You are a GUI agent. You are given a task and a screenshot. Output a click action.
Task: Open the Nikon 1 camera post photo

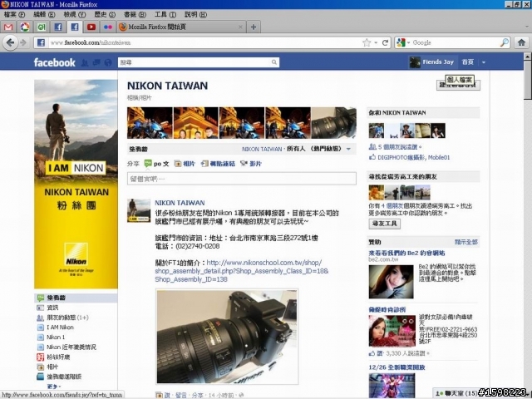point(227,337)
